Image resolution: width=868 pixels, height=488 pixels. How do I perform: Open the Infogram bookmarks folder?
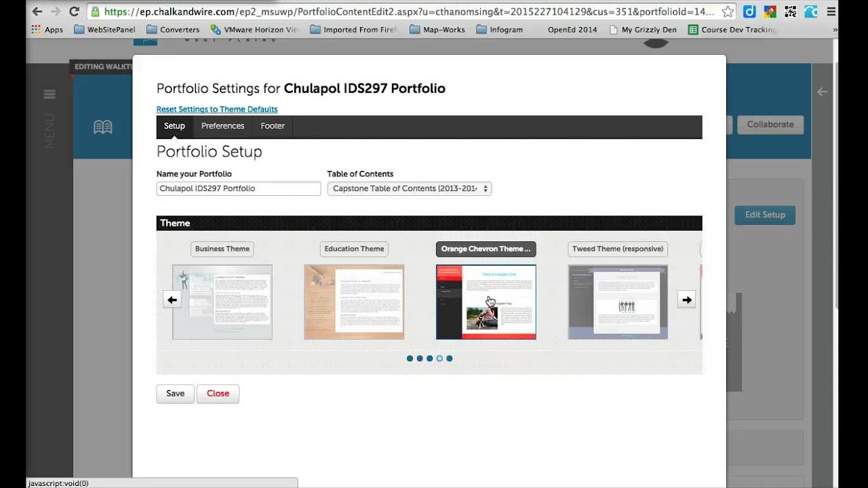(500, 30)
